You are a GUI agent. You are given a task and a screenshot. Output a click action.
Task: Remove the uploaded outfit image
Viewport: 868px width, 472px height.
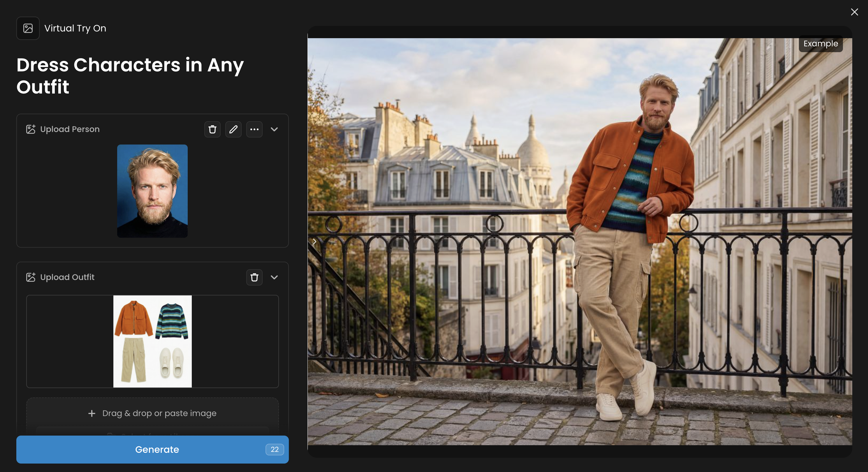pos(254,277)
